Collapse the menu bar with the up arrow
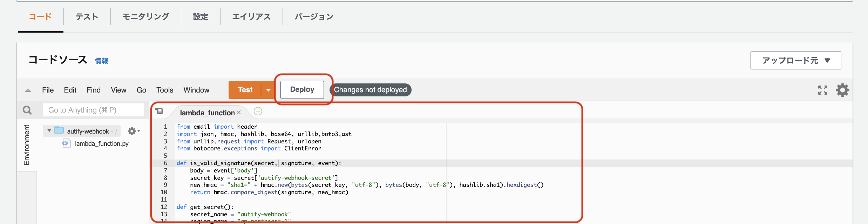The image size is (868, 224). click(x=28, y=90)
